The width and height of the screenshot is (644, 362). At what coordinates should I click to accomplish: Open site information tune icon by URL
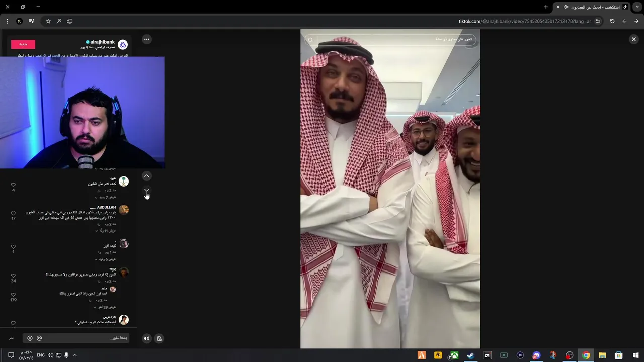pyautogui.click(x=598, y=21)
